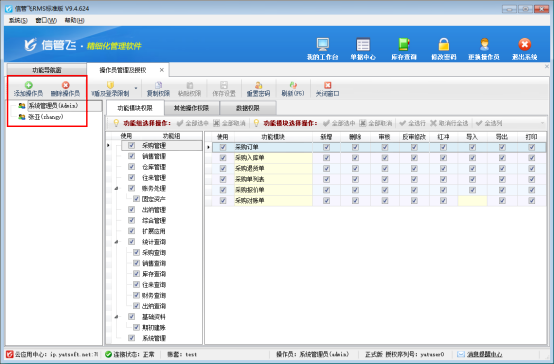Click the 关闭窗口 toolbar icon
The image size is (554, 364).
click(328, 85)
